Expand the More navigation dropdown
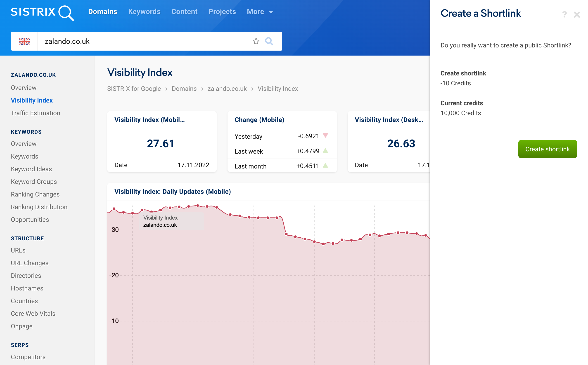Screen dimensions: 588x365 pos(260,12)
